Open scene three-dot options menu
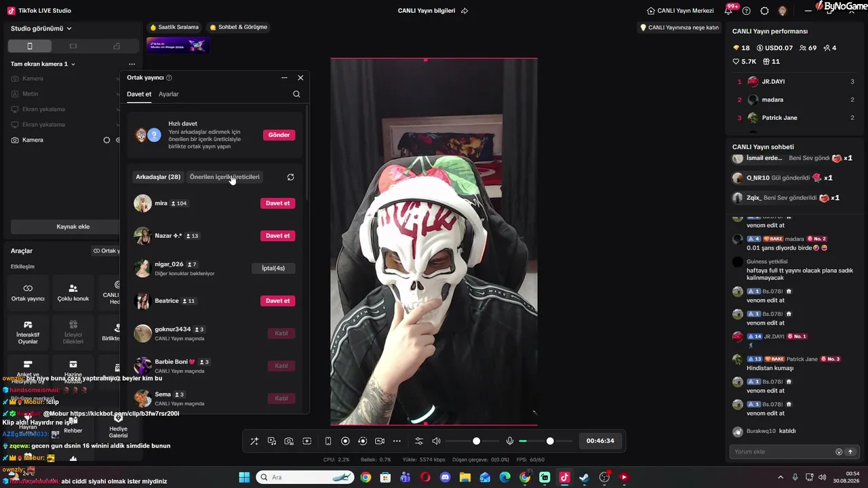This screenshot has width=868, height=488. (132, 64)
